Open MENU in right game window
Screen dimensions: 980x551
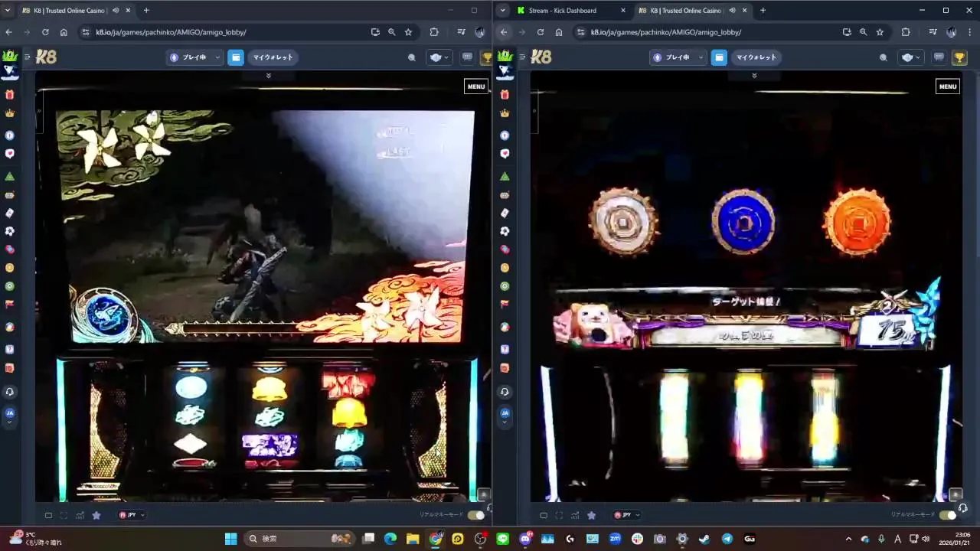point(948,86)
